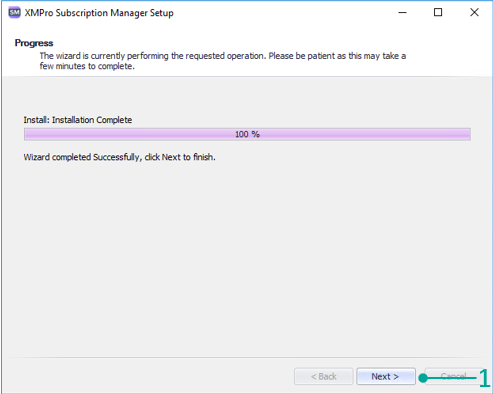Click the greyed-out < Back button
This screenshot has height=394, width=493.
click(x=323, y=376)
